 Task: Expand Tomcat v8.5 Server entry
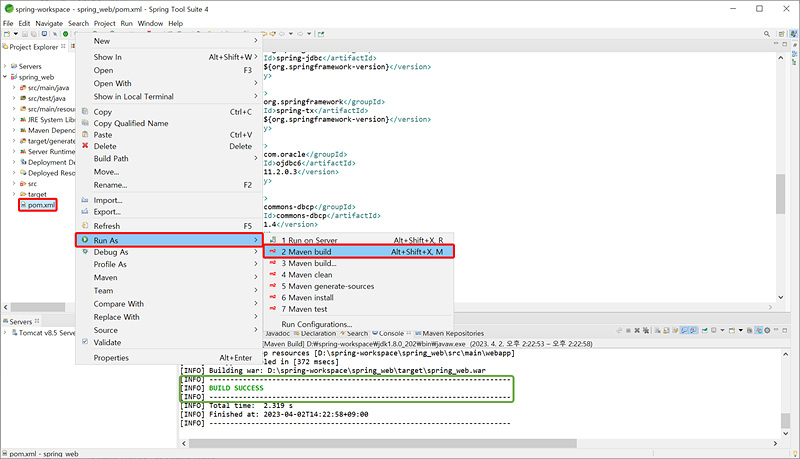click(x=5, y=333)
